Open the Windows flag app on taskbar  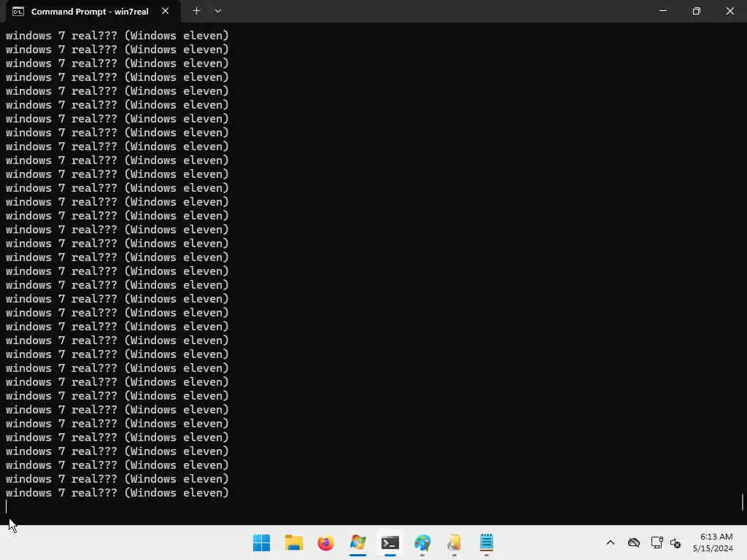pyautogui.click(x=357, y=542)
